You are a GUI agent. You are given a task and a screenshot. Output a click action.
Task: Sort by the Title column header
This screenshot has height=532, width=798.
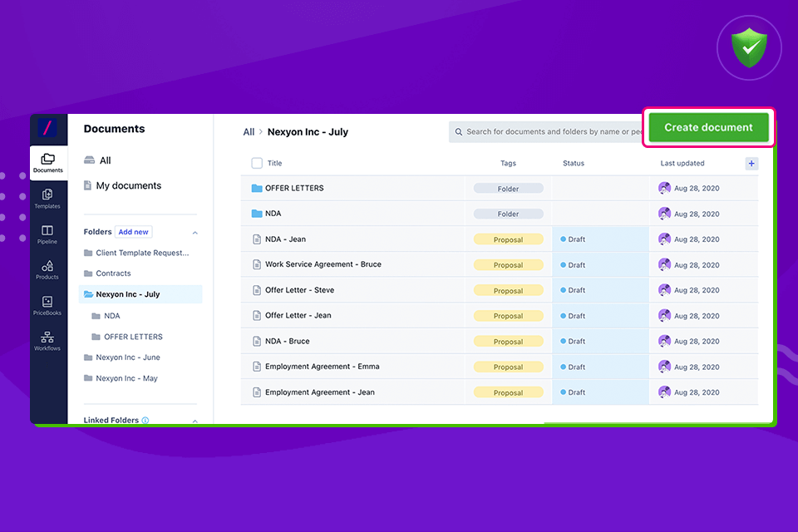pyautogui.click(x=275, y=164)
